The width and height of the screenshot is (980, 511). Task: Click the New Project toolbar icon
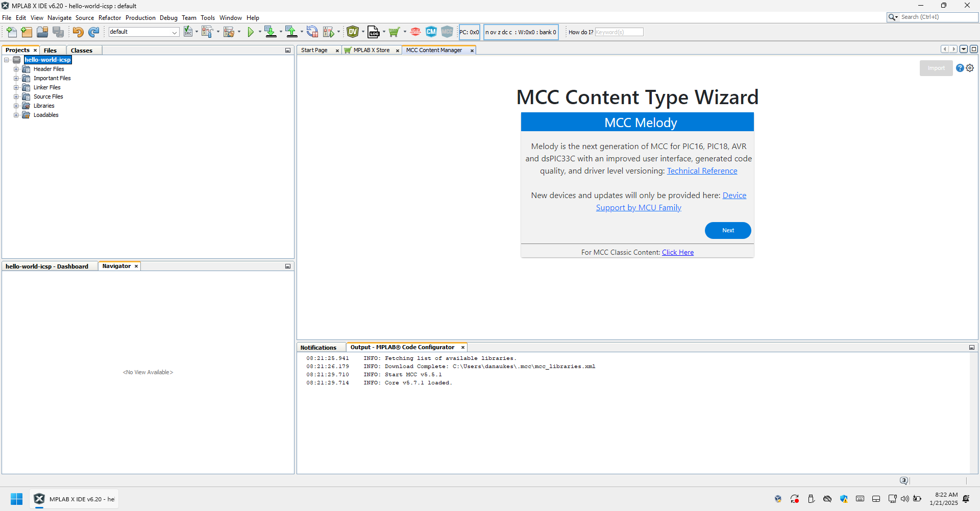[x=27, y=32]
